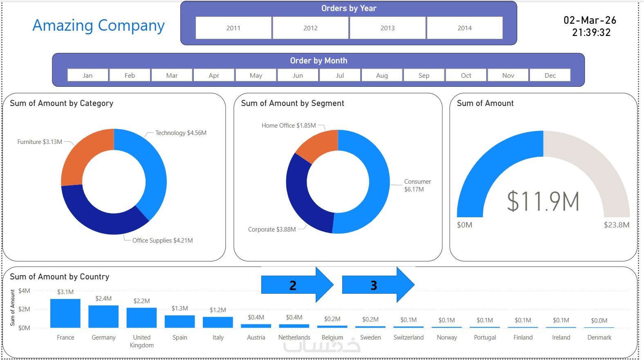This screenshot has height=360, width=644.
Task: Click the Spain bar in the country chart
Action: [180, 322]
